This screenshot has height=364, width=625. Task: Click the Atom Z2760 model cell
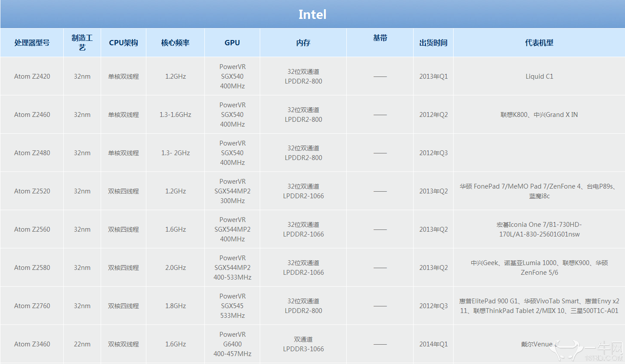point(32,306)
